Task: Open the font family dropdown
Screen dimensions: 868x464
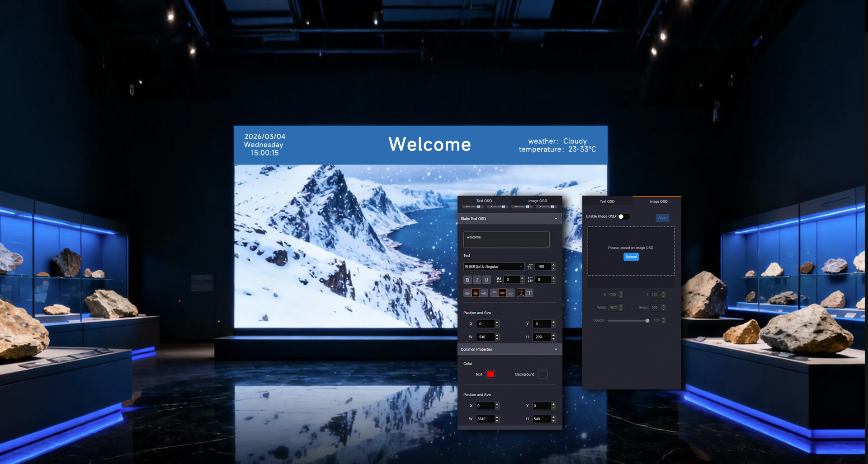Action: click(494, 267)
